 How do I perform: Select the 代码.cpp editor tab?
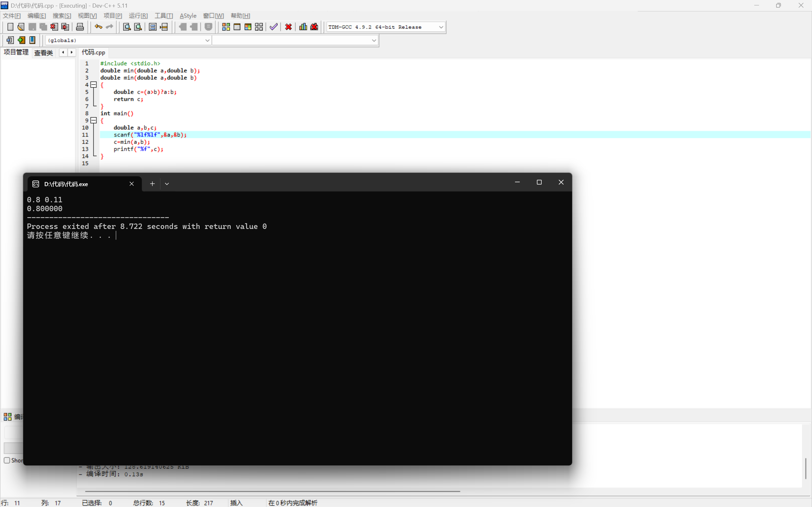coord(93,52)
